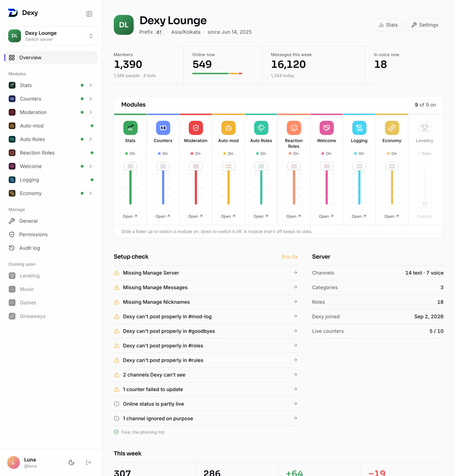455x476 pixels.
Task: Click the Auto Roles fader track
Action: pyautogui.click(x=261, y=188)
